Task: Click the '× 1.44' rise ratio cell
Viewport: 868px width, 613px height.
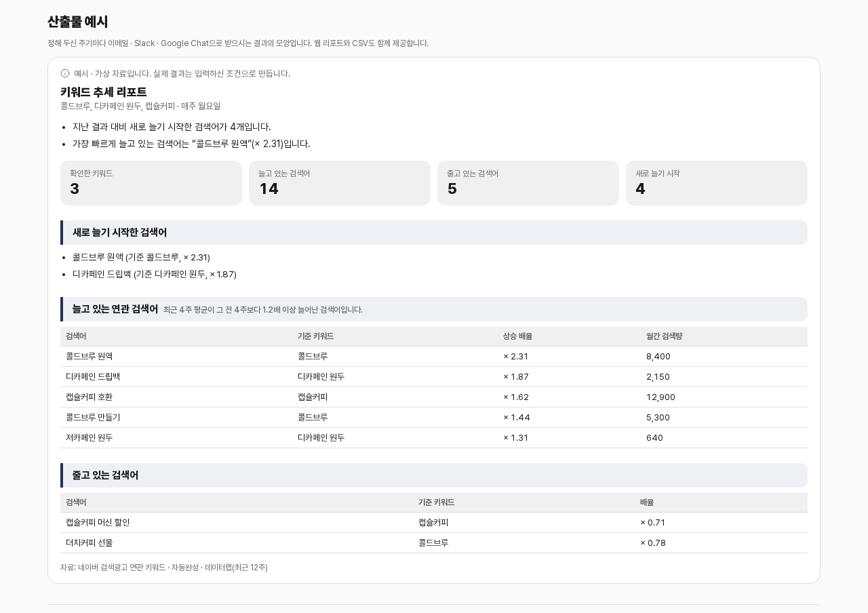Action: point(517,418)
